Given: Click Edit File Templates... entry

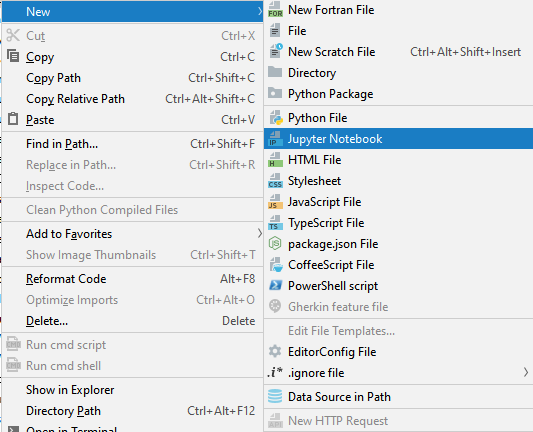Looking at the screenshot, I should 398,331.
